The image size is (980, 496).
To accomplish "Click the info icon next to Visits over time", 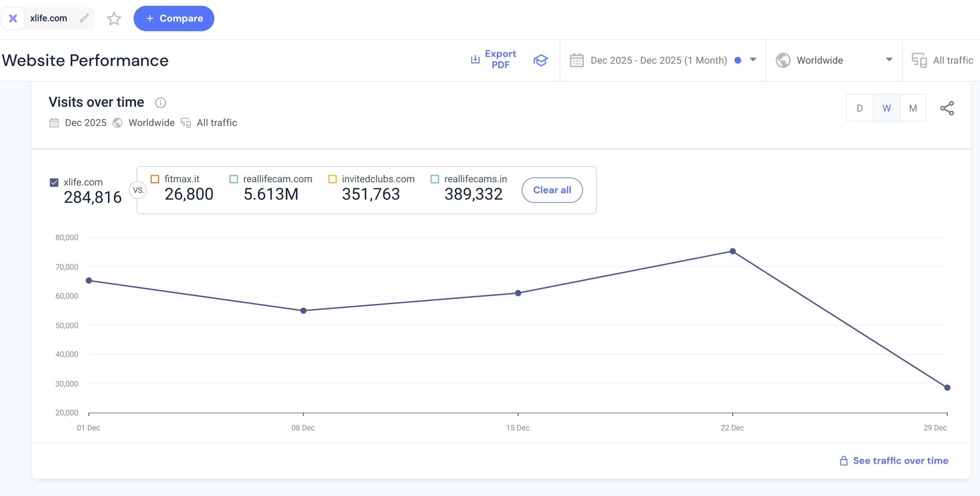I will (x=161, y=103).
